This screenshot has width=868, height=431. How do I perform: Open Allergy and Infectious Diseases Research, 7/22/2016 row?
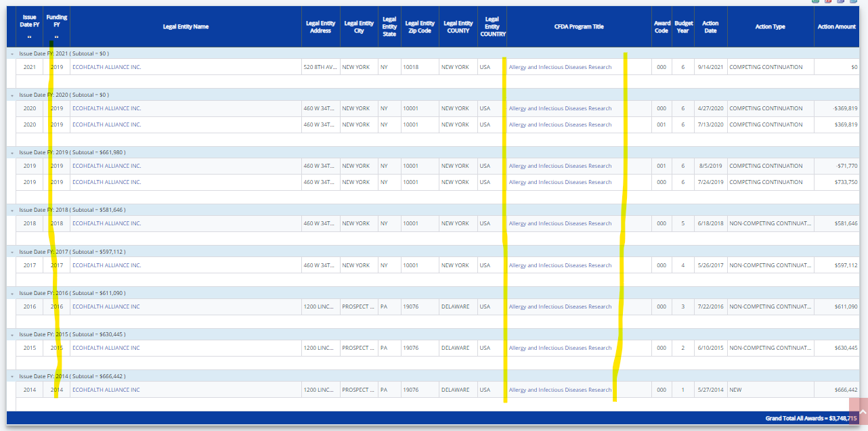click(560, 307)
